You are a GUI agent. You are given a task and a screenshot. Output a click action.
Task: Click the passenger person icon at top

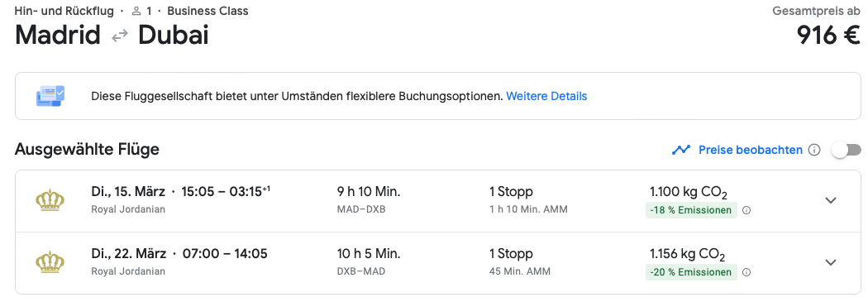tap(136, 11)
